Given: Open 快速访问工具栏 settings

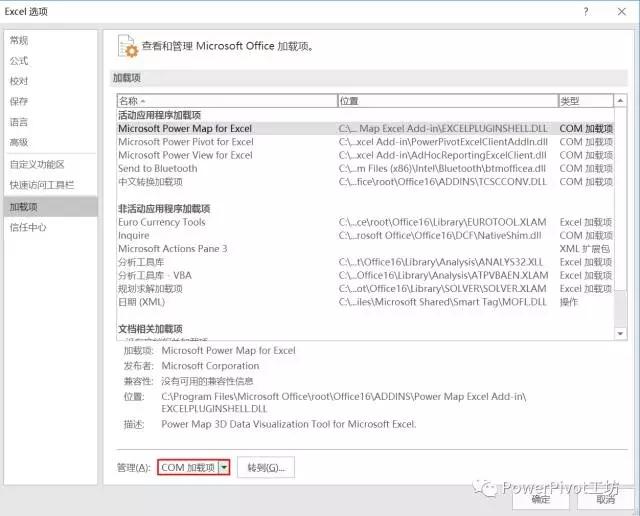Looking at the screenshot, I should pyautogui.click(x=42, y=185).
